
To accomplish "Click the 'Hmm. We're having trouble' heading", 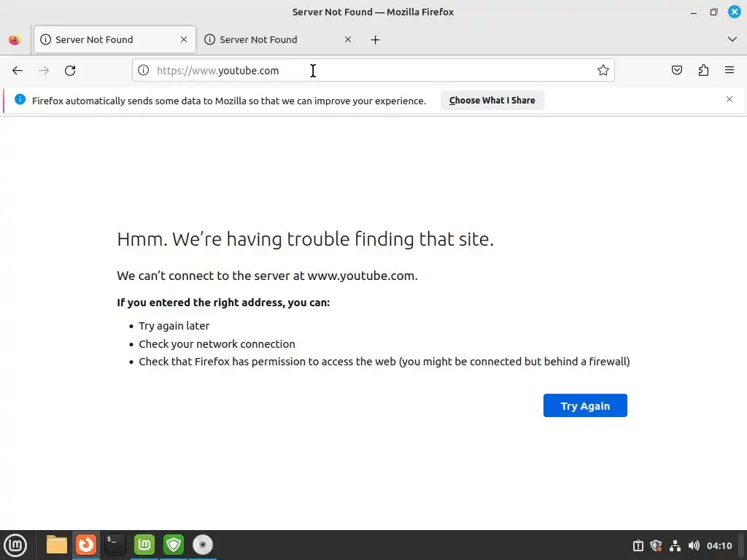I will click(306, 239).
